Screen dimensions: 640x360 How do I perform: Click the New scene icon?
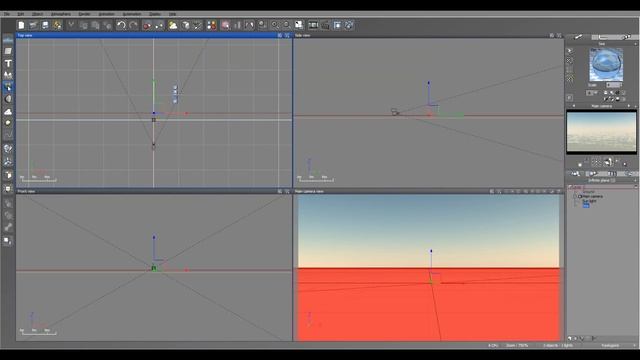pos(21,25)
